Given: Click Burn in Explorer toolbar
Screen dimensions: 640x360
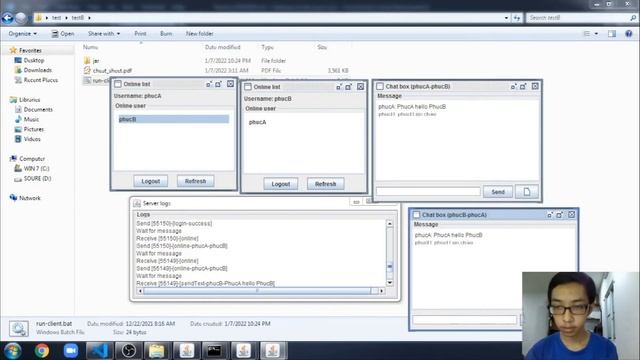Looking at the screenshot, I should 166,34.
